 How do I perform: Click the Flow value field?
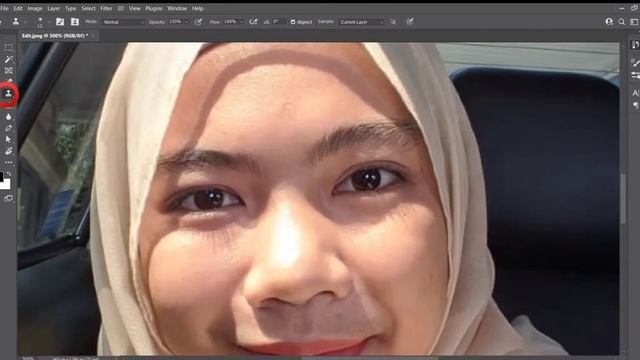[230, 22]
